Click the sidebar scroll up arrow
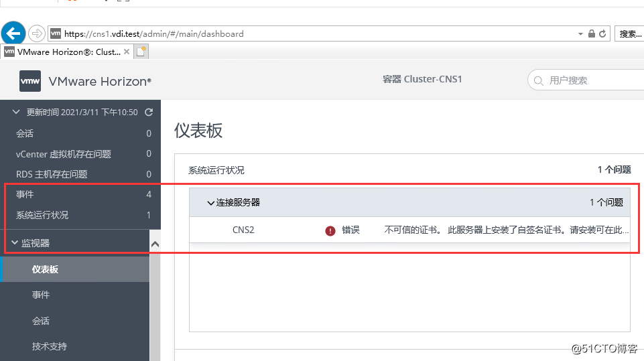644x361 pixels. 155,244
